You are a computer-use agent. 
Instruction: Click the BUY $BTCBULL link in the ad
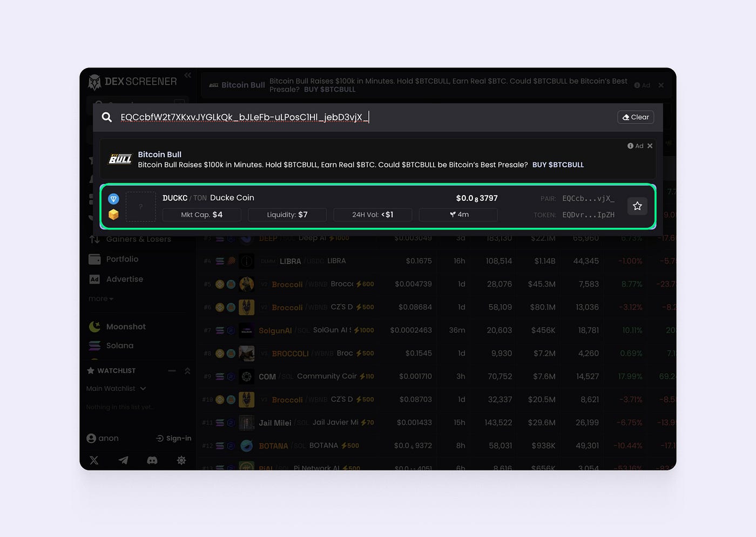pos(558,165)
